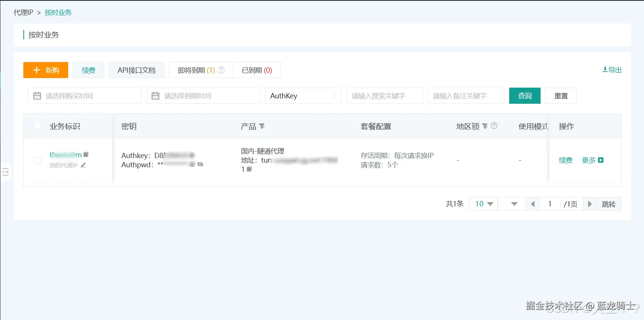This screenshot has height=320, width=644.
Task: Open the 续费 renewal button in toolbar
Action: (x=88, y=70)
